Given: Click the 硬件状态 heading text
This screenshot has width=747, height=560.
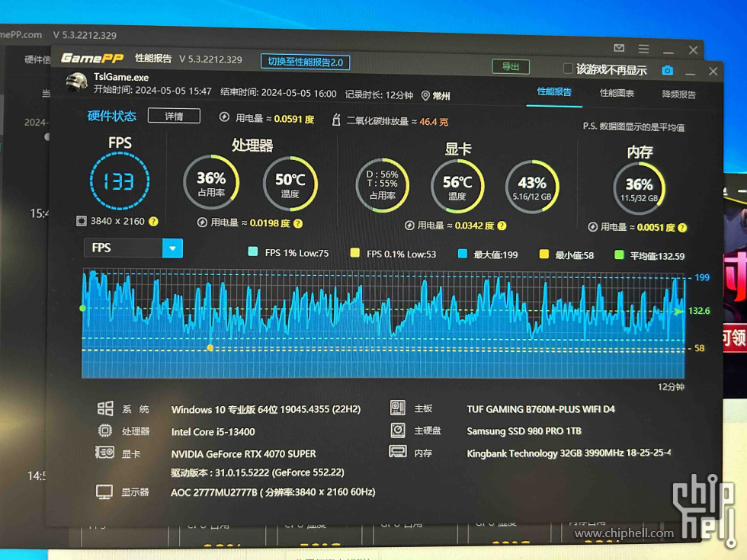Looking at the screenshot, I should point(112,116).
